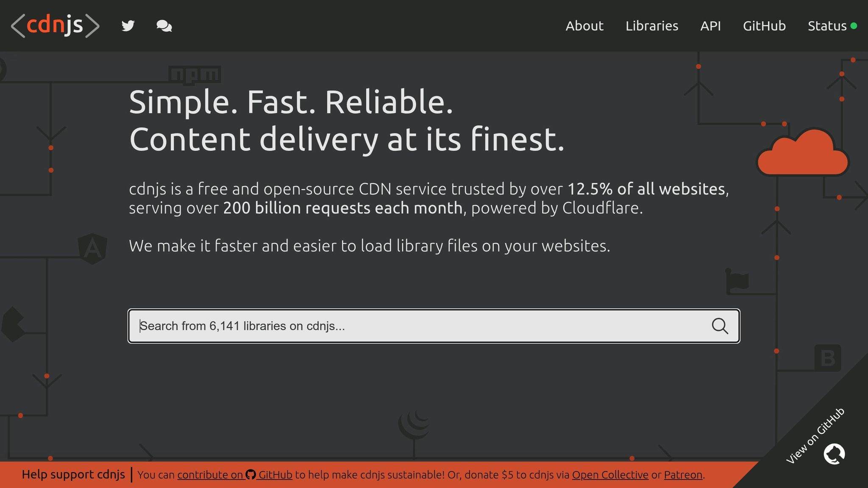The width and height of the screenshot is (868, 488).
Task: Open the Status navigation link
Action: (826, 26)
